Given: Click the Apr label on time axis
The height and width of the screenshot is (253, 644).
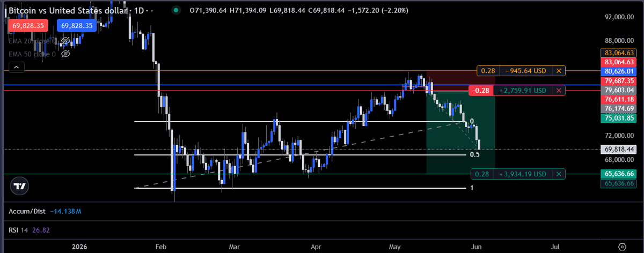Looking at the screenshot, I should [316, 247].
